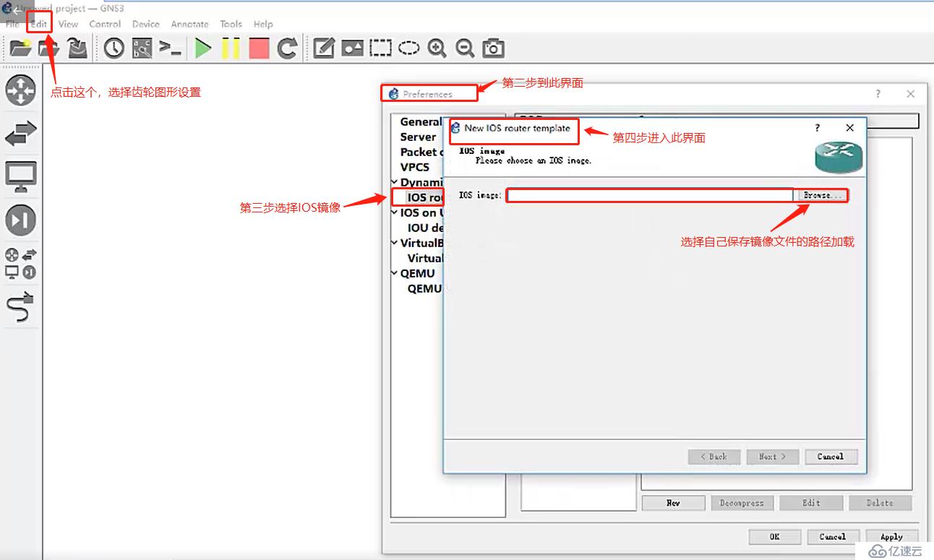The width and height of the screenshot is (934, 560).
Task: Click OK in Preferences dialog
Action: tap(775, 537)
